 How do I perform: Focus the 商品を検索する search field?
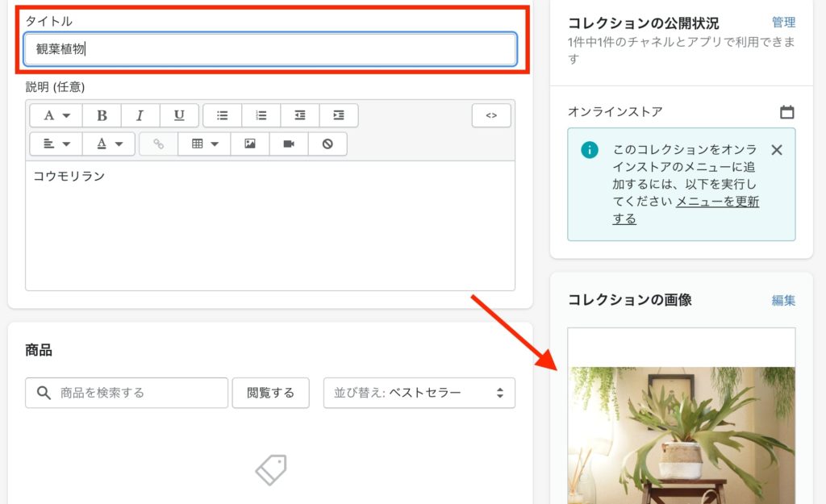click(137, 393)
